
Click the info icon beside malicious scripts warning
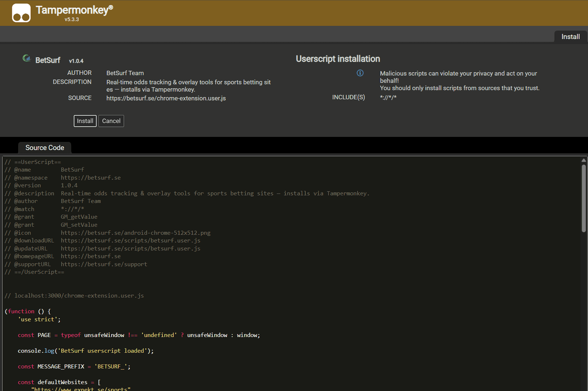360,73
